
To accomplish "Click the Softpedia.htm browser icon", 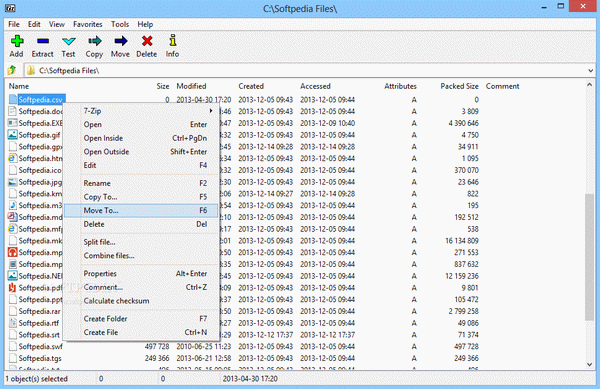I will (13, 158).
